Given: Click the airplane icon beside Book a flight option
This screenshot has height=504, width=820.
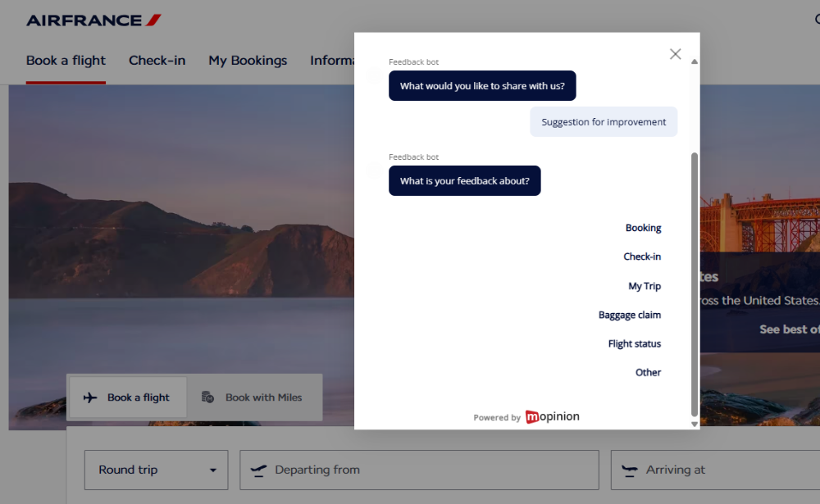Looking at the screenshot, I should (x=90, y=397).
